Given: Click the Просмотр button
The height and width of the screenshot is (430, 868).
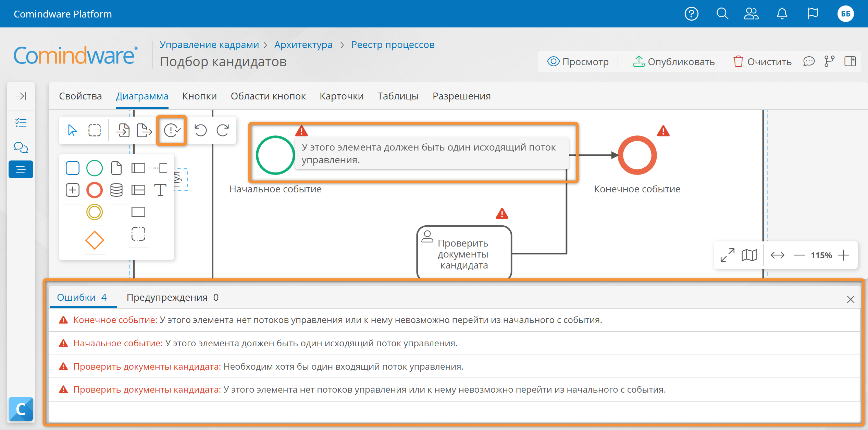Looking at the screenshot, I should [578, 62].
